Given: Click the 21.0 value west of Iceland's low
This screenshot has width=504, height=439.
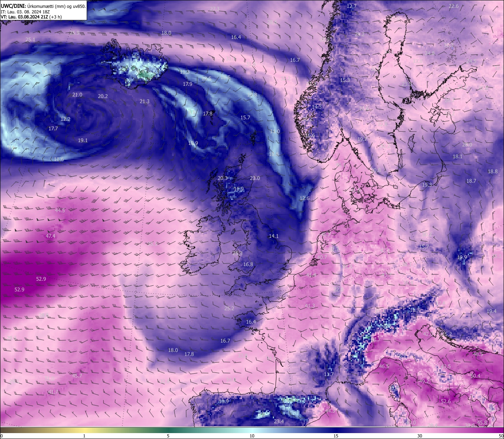Looking at the screenshot, I should pos(78,95).
